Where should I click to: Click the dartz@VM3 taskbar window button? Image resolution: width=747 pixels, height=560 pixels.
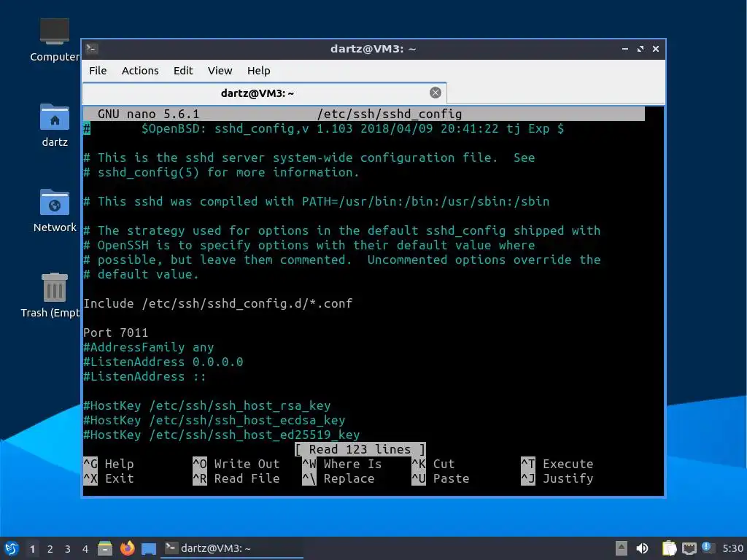pyautogui.click(x=231, y=548)
